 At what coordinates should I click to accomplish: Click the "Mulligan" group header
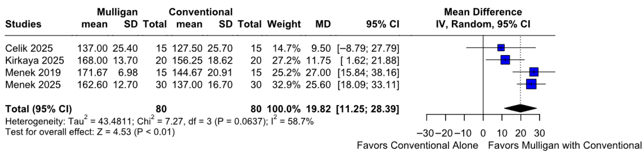(117, 12)
